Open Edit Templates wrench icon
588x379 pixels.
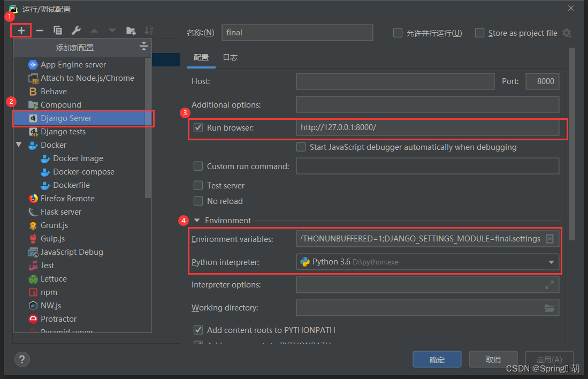click(76, 31)
